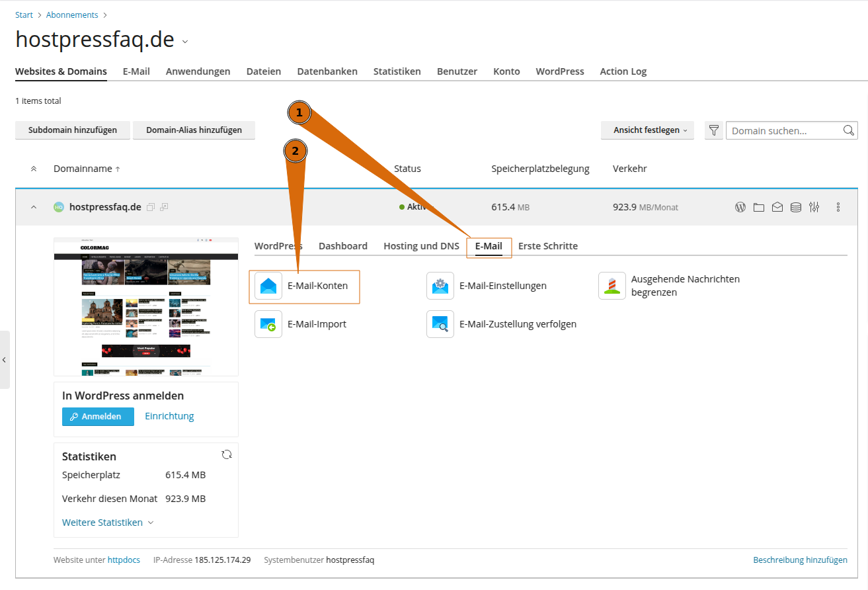
Task: Open mail envelope icon in domain row
Action: (x=777, y=207)
